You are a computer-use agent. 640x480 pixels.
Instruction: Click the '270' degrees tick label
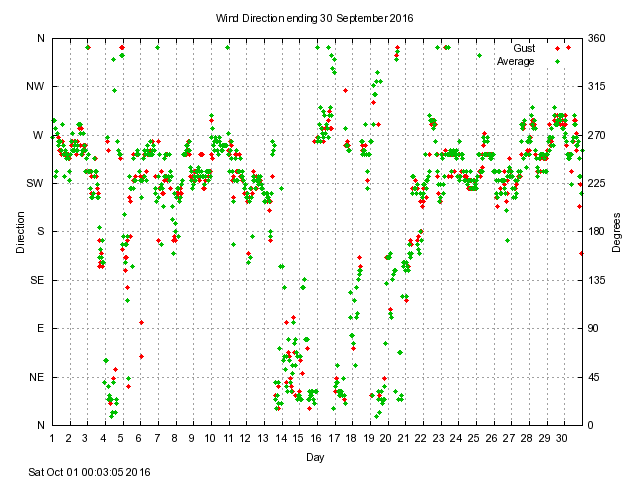pos(596,135)
